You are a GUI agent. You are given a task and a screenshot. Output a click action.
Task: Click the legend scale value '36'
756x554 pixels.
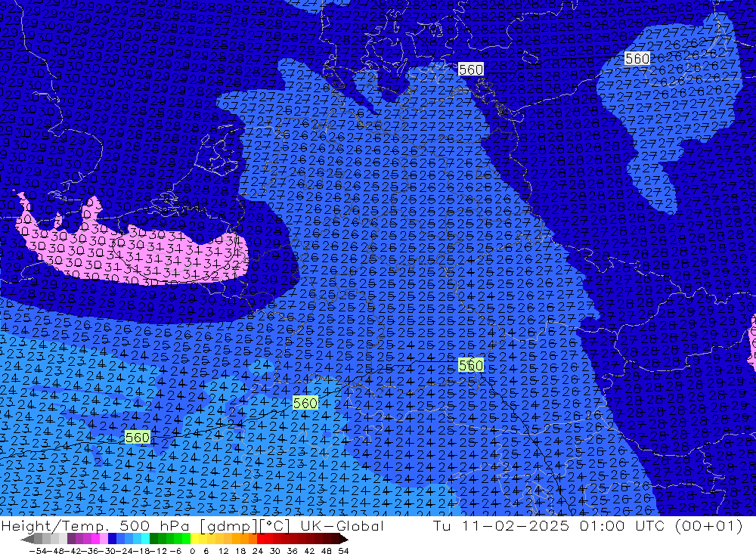coord(292,551)
